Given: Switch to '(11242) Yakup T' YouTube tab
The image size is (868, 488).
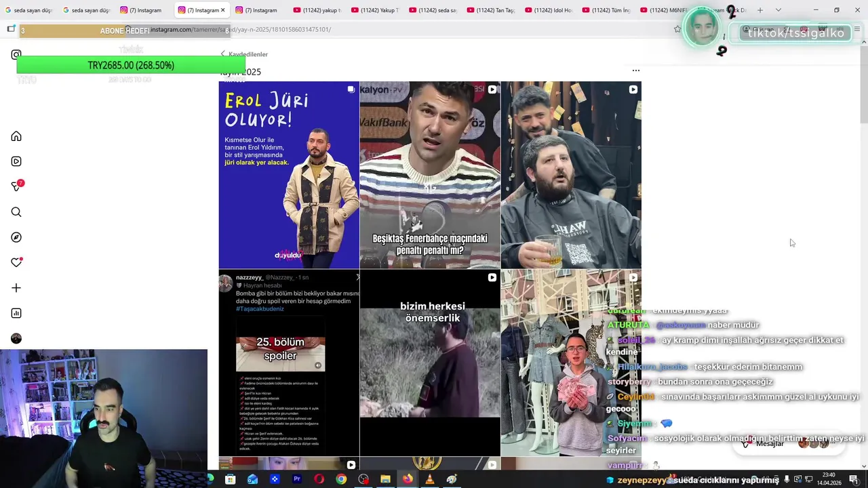Looking at the screenshot, I should (x=374, y=10).
